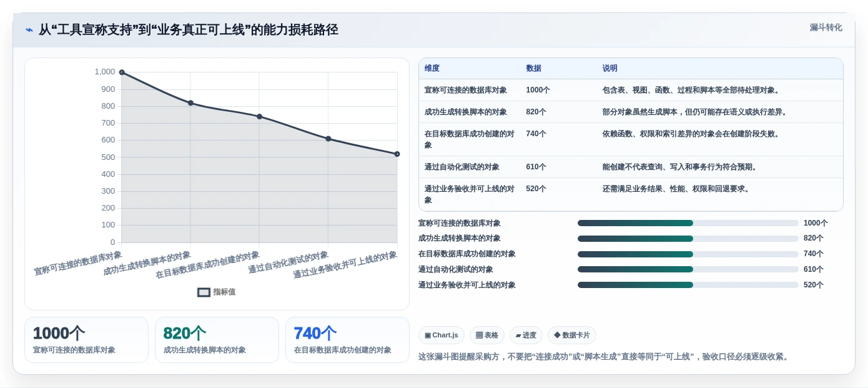The image size is (868, 388).
Task: Click the 740个 table value
Action: (x=536, y=134)
